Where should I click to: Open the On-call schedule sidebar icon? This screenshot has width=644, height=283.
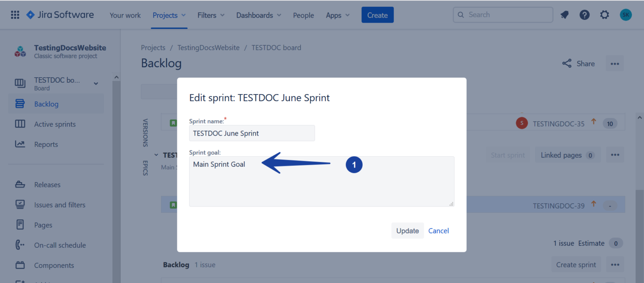coord(20,245)
